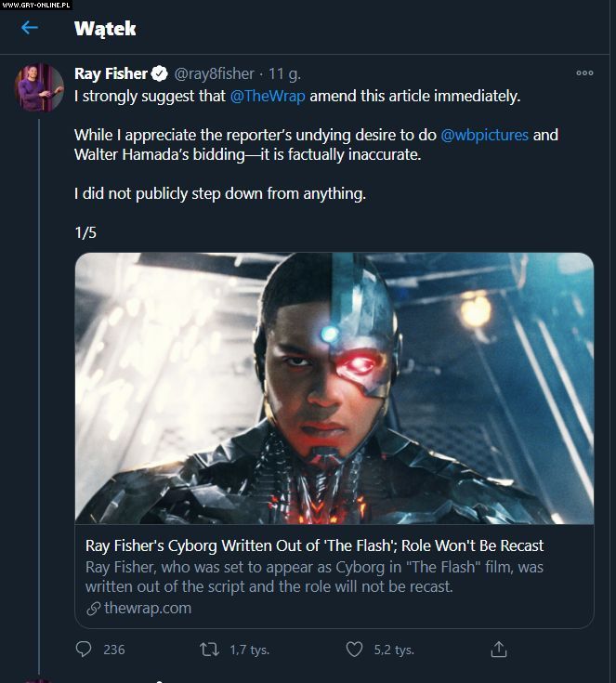The width and height of the screenshot is (616, 683).
Task: Click the 'Cyborg Written Out of The Flash' headline
Action: pyautogui.click(x=314, y=545)
